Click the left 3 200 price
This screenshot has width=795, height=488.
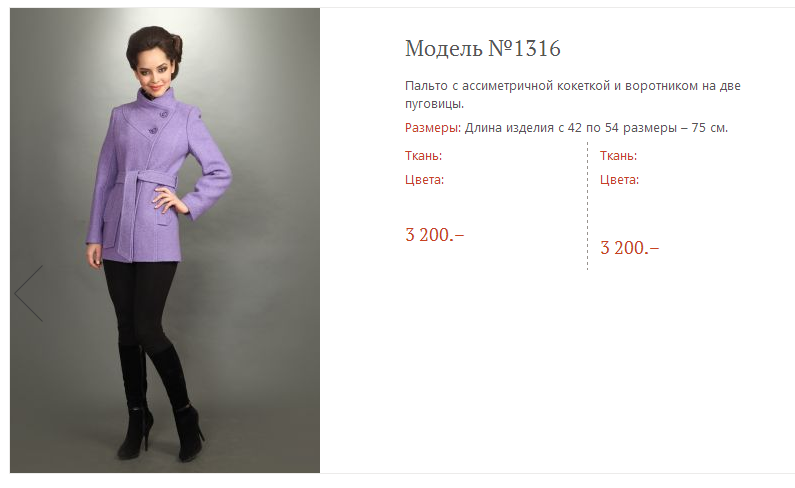tap(435, 235)
